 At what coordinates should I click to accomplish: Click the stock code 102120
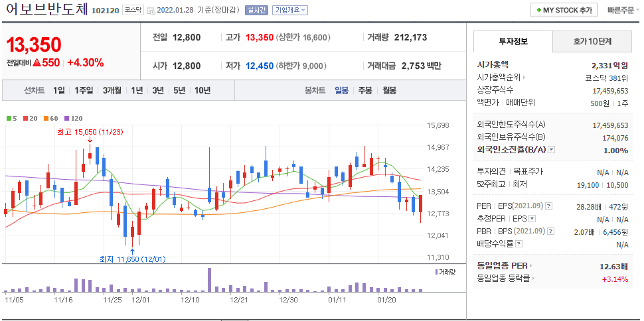coord(105,10)
